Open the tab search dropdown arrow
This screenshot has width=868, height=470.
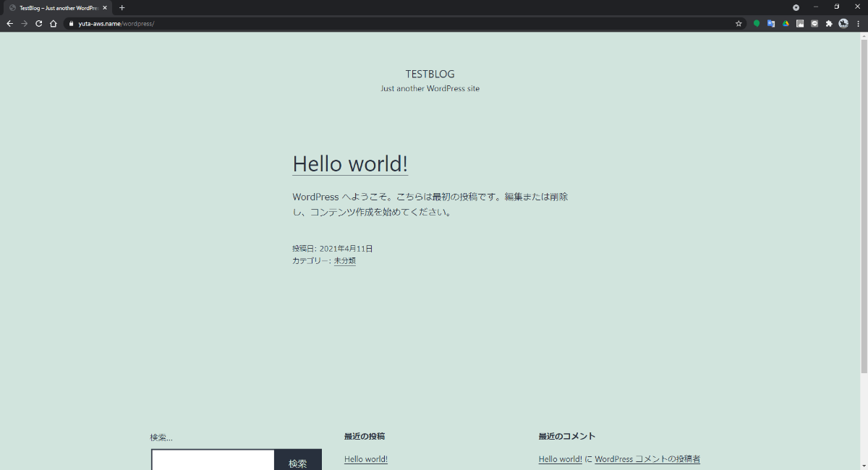point(796,7)
